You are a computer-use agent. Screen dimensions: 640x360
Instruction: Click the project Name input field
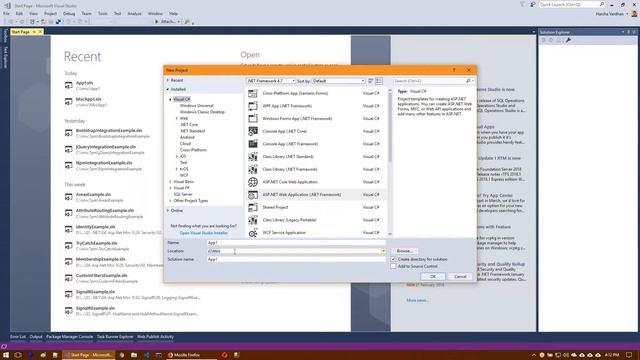296,243
